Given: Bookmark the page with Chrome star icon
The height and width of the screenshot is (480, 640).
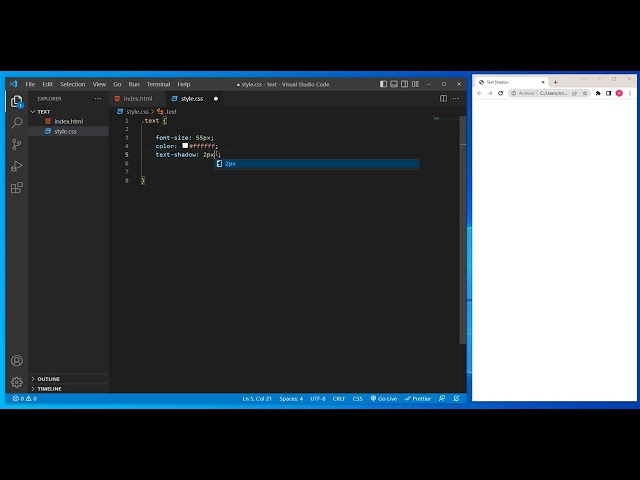Looking at the screenshot, I should pyautogui.click(x=585, y=93).
